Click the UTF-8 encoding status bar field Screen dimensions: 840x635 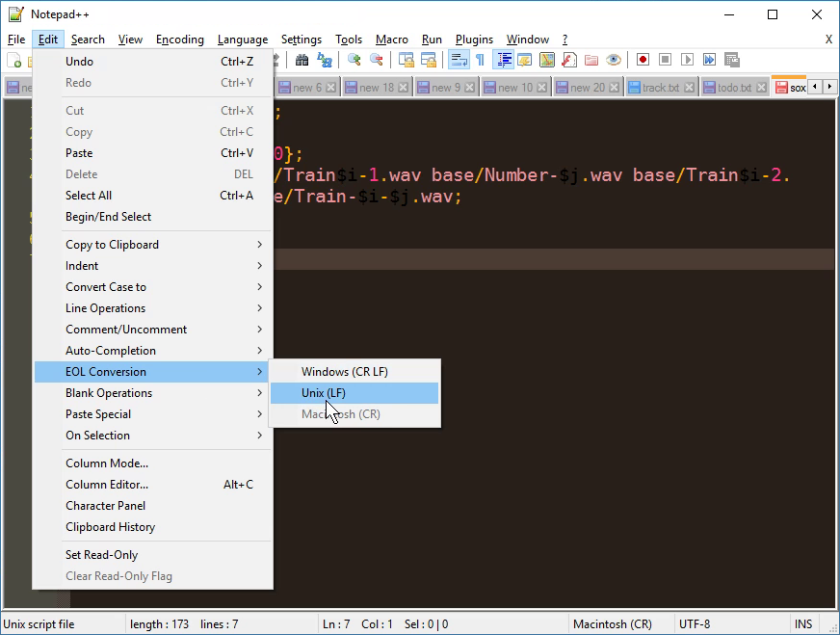point(732,624)
